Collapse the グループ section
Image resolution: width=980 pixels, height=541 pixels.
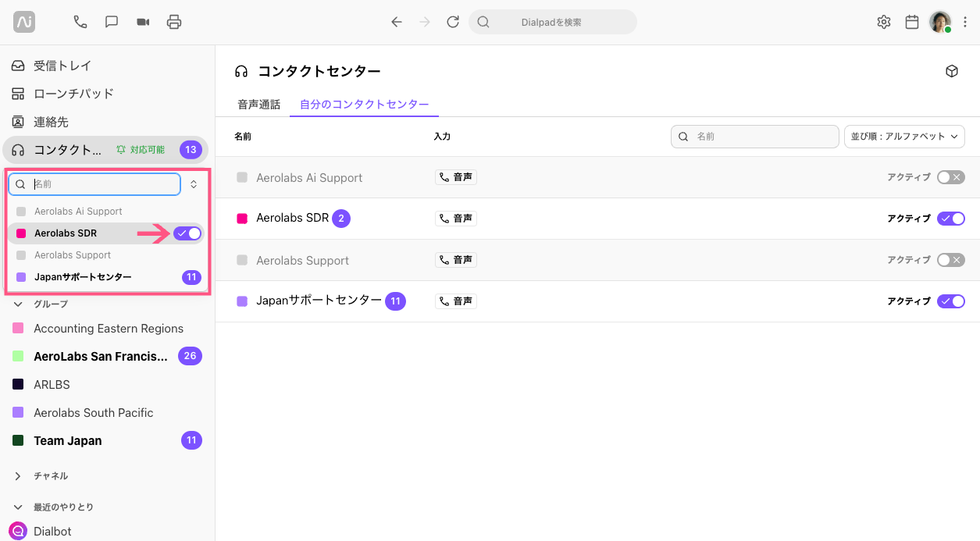18,304
